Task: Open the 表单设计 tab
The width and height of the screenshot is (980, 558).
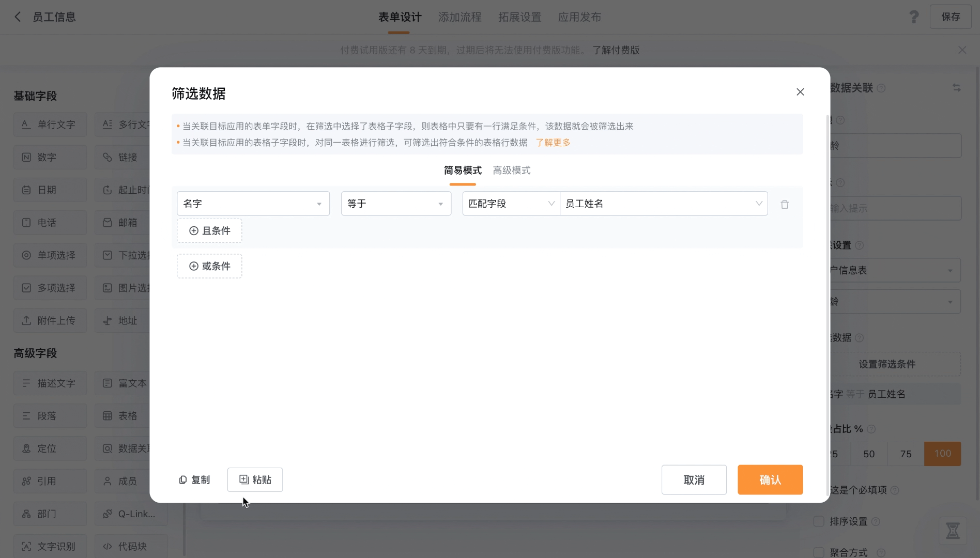Action: pyautogui.click(x=400, y=17)
